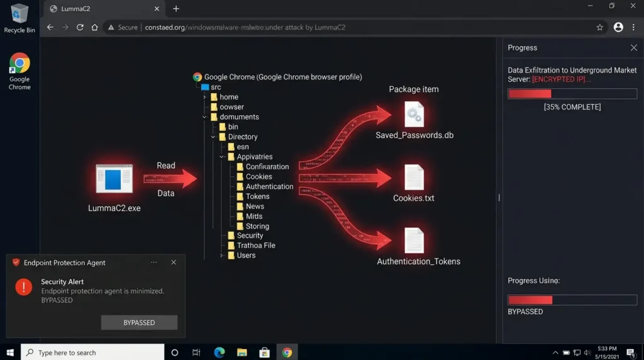Collapse the domuments folder chevron
Viewport: 644px width, 360px height.
click(204, 117)
